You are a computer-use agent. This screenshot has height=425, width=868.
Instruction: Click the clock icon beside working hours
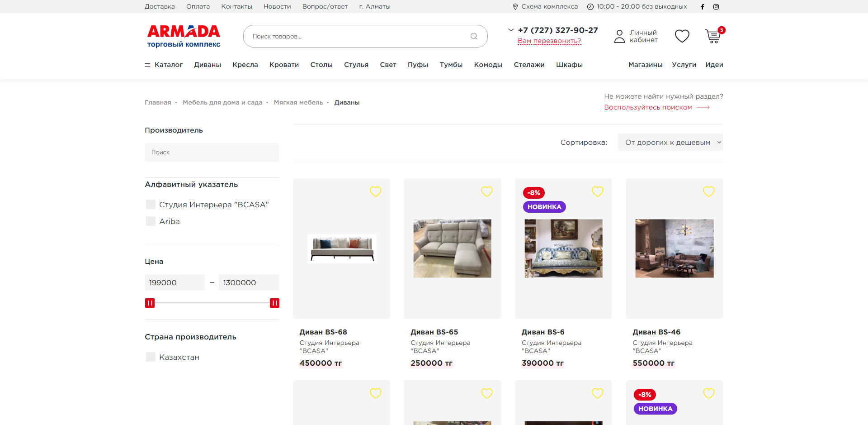(590, 7)
